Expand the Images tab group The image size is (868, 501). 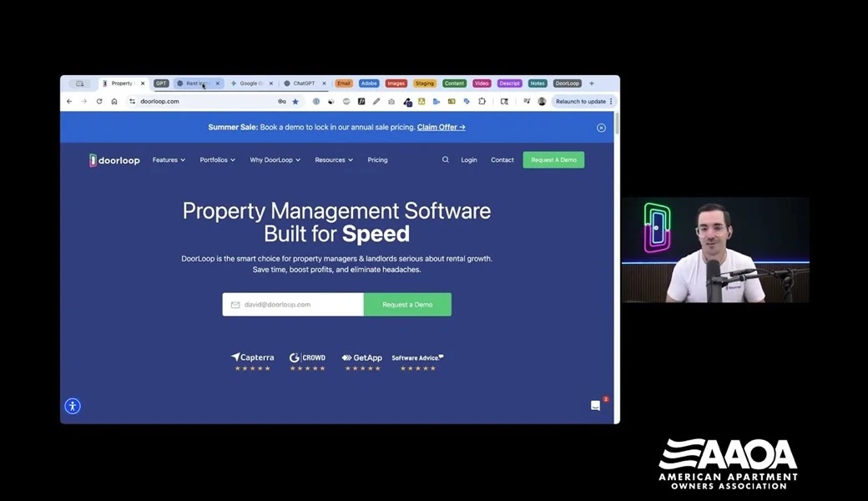396,83
